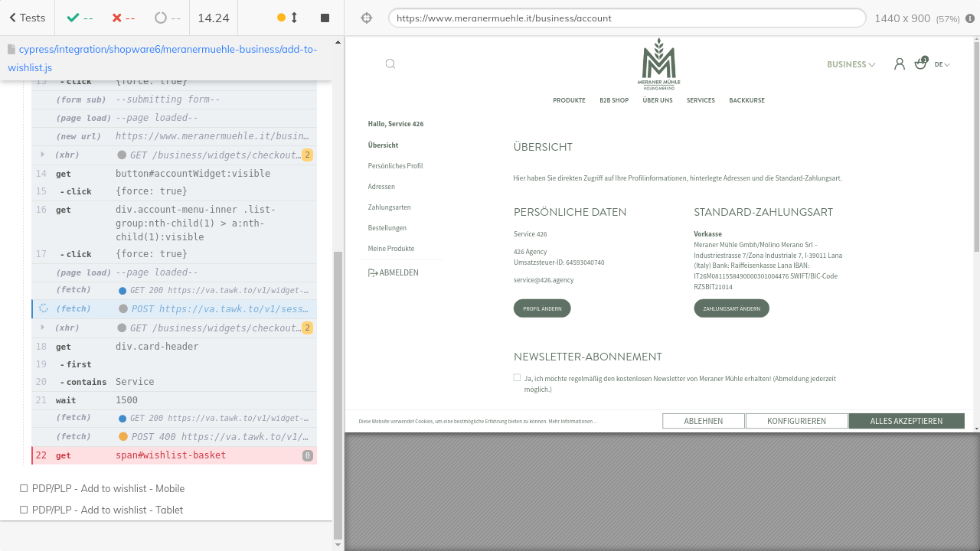Expand the first collapsed xhr log entry
Screen dimensions: 980x551
43,155
